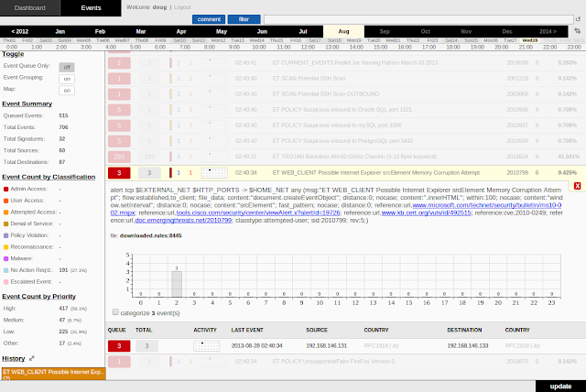Switch to the Events tab

(91, 8)
